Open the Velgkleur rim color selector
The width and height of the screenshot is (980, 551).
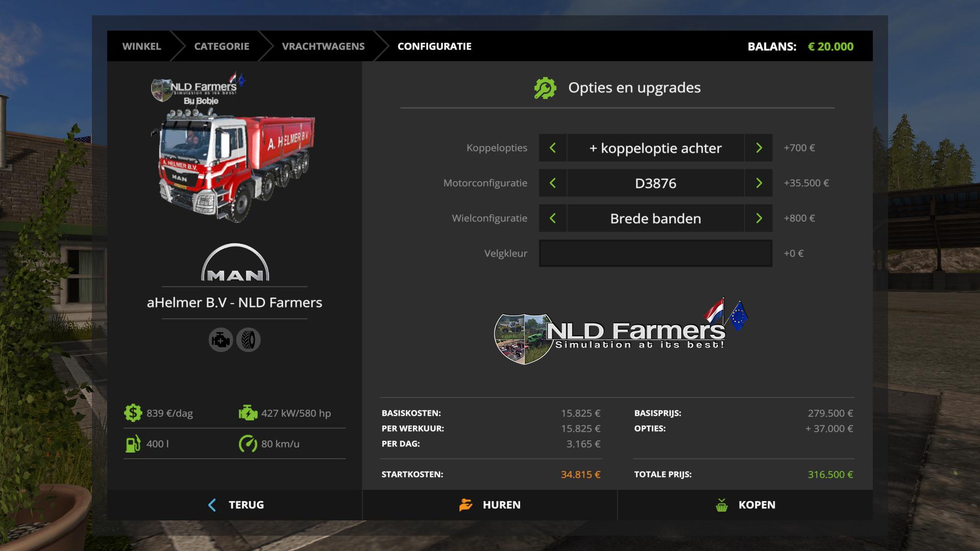coord(655,254)
